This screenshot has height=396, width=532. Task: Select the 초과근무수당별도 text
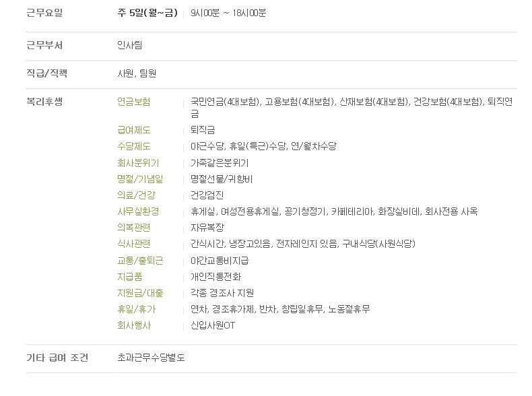(x=151, y=358)
